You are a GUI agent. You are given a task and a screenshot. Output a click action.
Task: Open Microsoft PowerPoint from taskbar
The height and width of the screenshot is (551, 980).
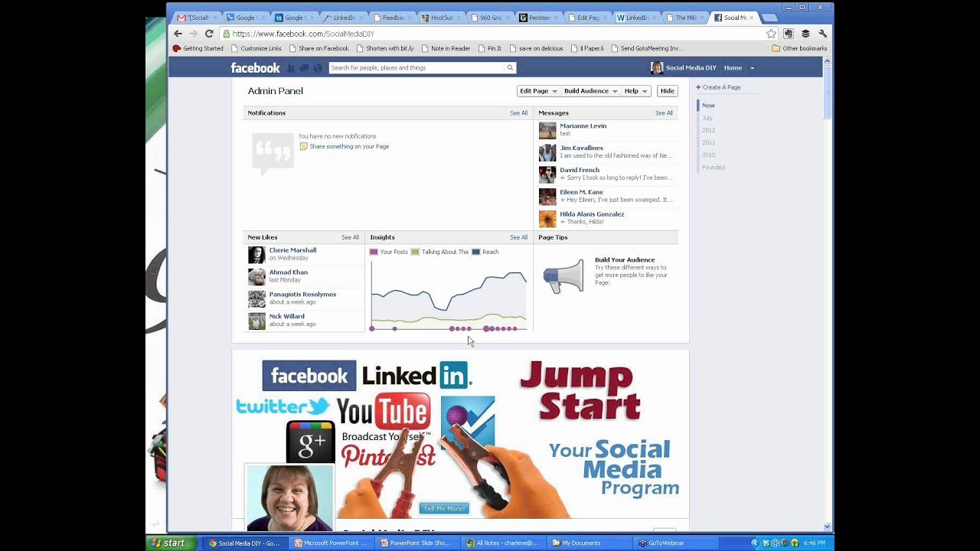(332, 543)
